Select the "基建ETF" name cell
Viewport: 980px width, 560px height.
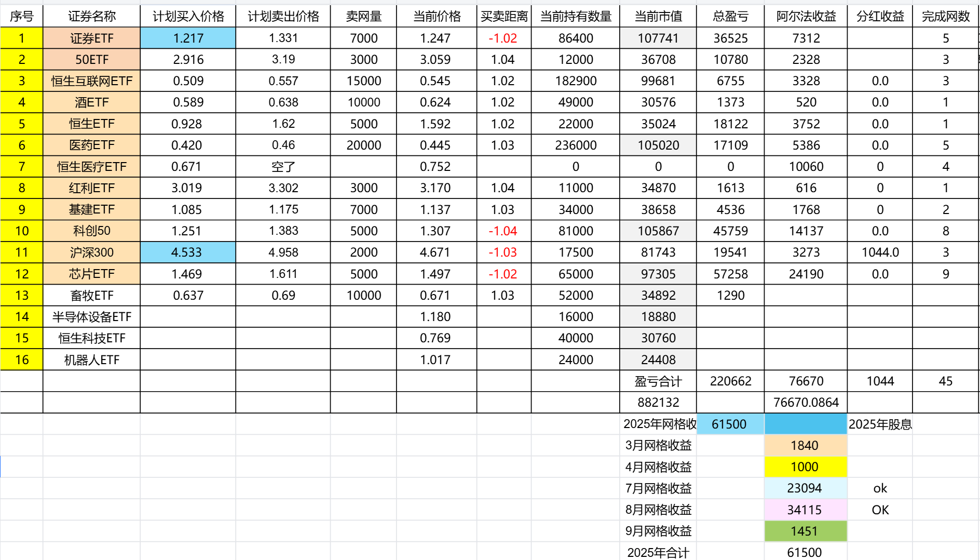[91, 209]
